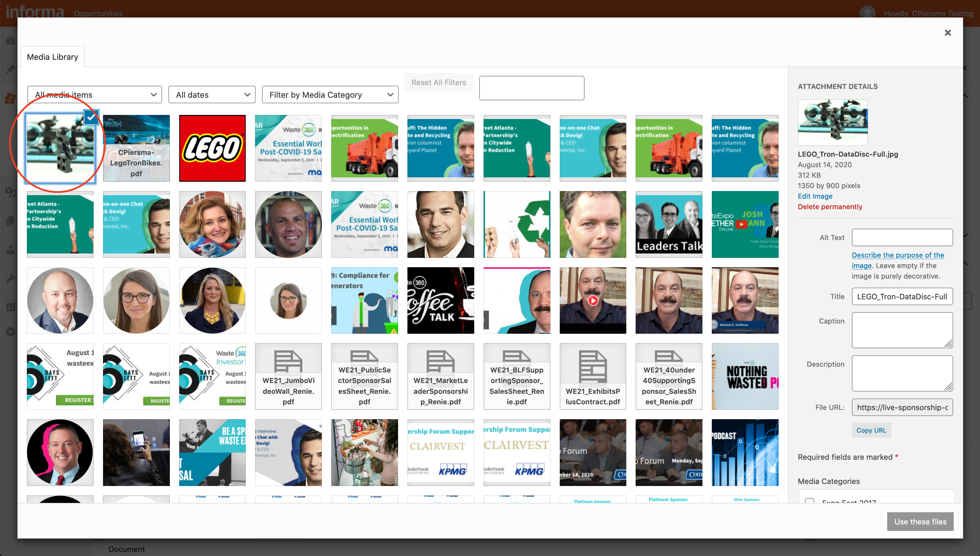Screen dimensions: 980x556
Task: Click the media search input field
Action: pyautogui.click(x=531, y=88)
